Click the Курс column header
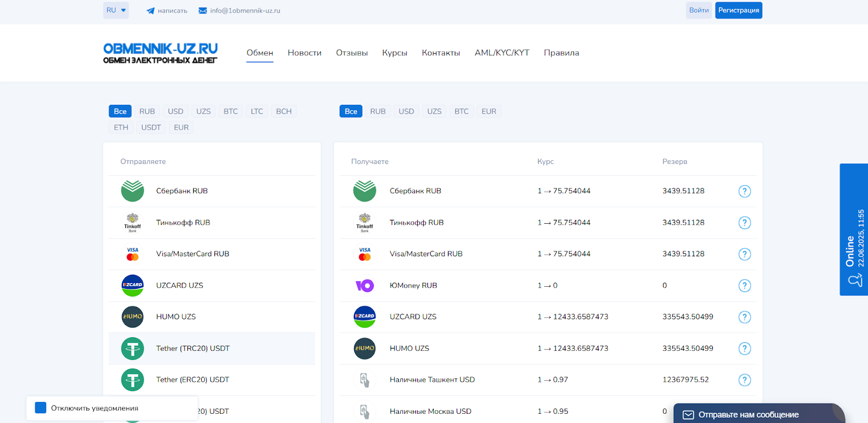Screen dimensions: 868x423 point(545,162)
